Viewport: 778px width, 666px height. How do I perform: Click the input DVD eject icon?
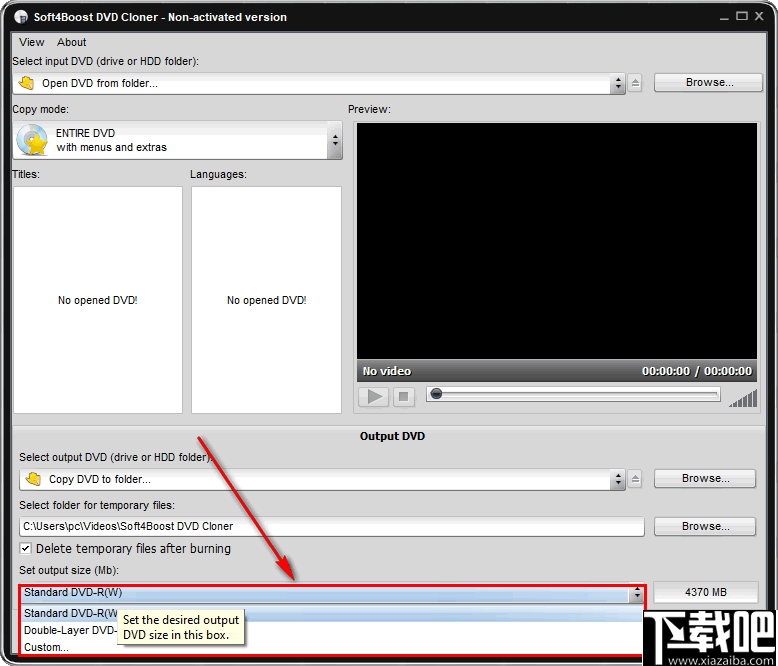(636, 83)
